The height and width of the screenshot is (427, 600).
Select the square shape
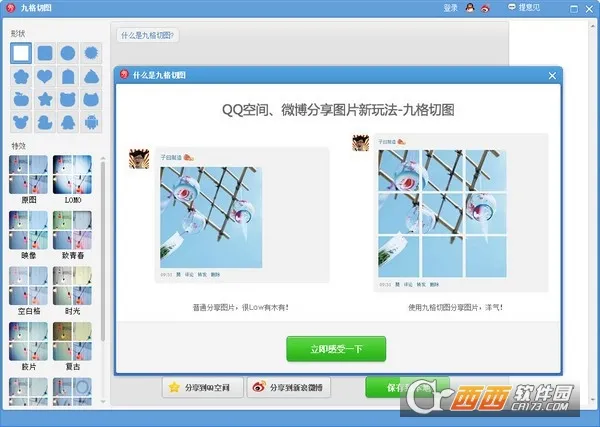click(x=21, y=53)
